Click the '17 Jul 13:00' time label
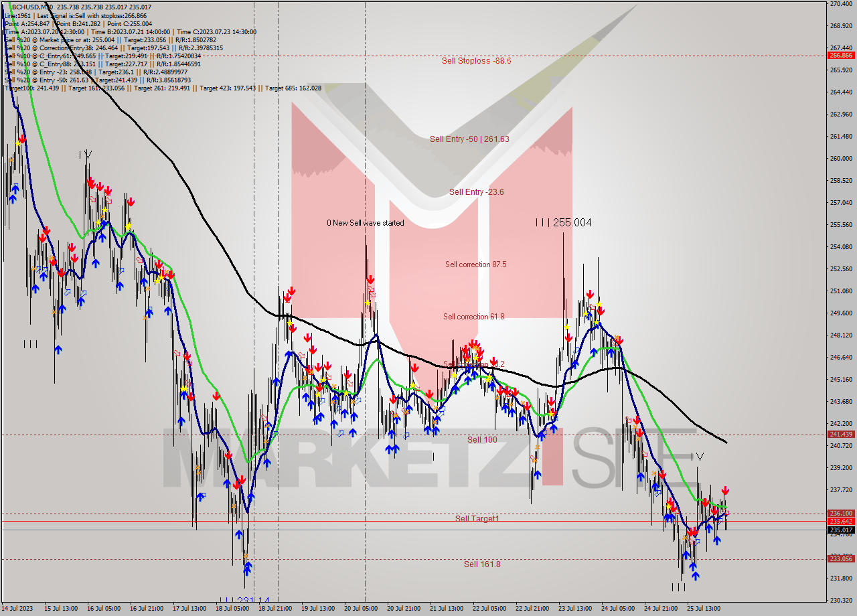The image size is (857, 616). (189, 609)
